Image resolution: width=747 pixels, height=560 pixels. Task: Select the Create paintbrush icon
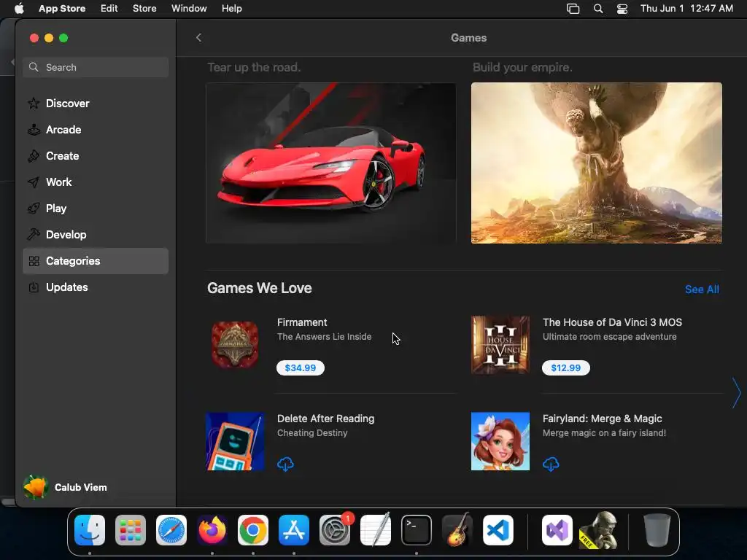coord(34,156)
